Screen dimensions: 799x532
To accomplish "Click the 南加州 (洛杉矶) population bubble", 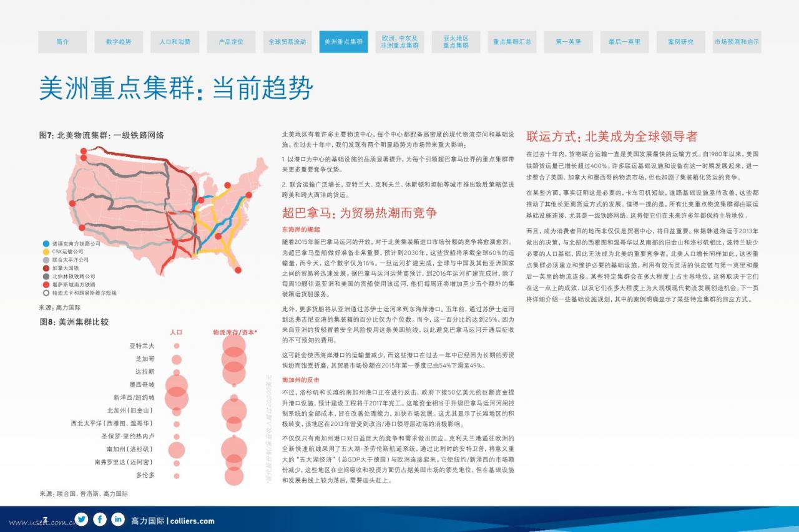I will tap(176, 450).
